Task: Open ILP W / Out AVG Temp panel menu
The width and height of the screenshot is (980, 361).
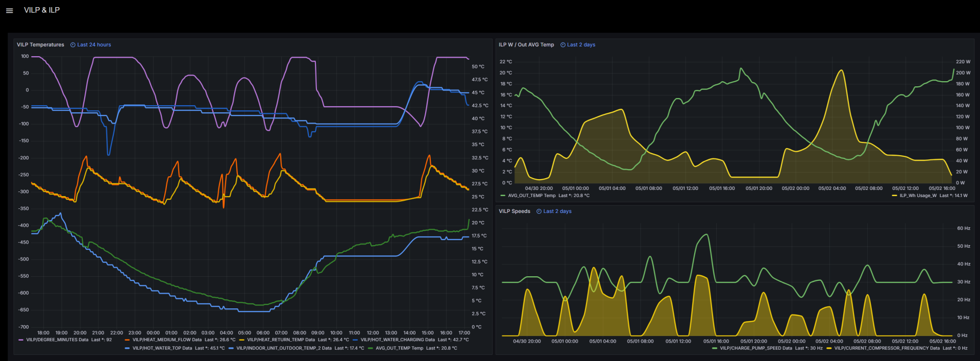Action: (526, 45)
